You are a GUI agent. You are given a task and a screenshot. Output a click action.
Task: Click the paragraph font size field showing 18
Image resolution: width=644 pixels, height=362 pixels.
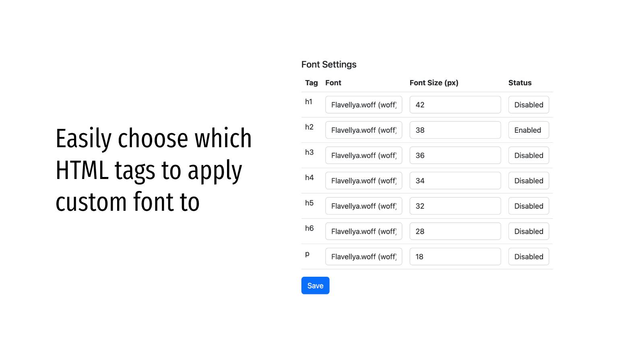pos(455,257)
